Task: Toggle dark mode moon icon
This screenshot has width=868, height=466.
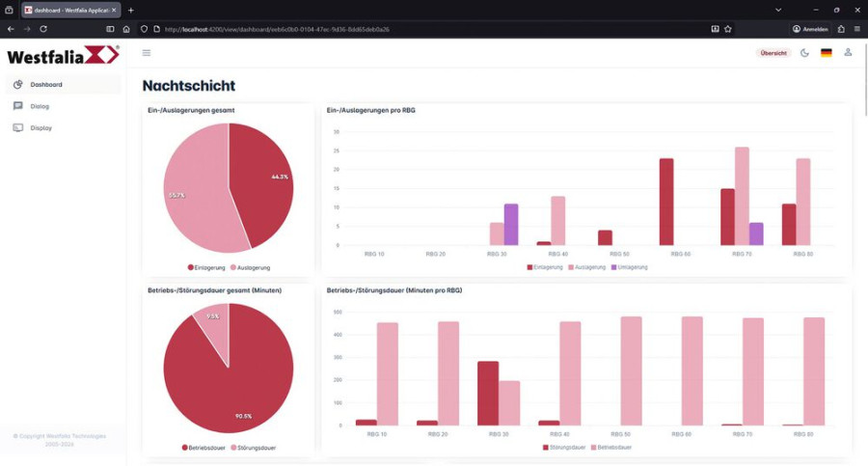Action: pos(805,53)
